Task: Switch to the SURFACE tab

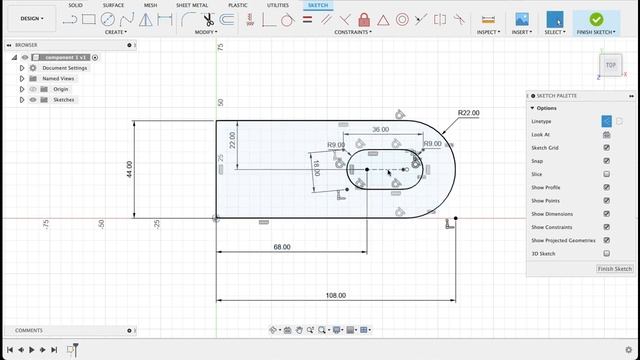Action: point(113,5)
